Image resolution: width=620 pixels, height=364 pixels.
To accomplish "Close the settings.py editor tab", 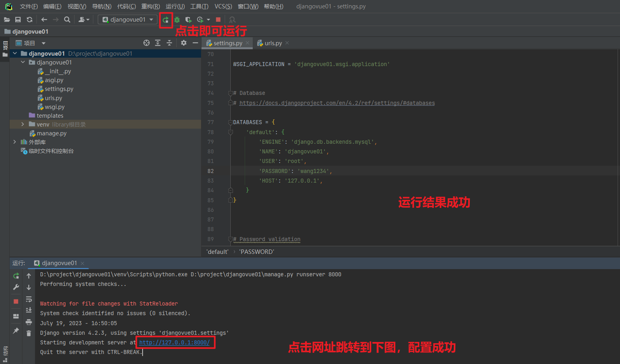I will point(248,43).
